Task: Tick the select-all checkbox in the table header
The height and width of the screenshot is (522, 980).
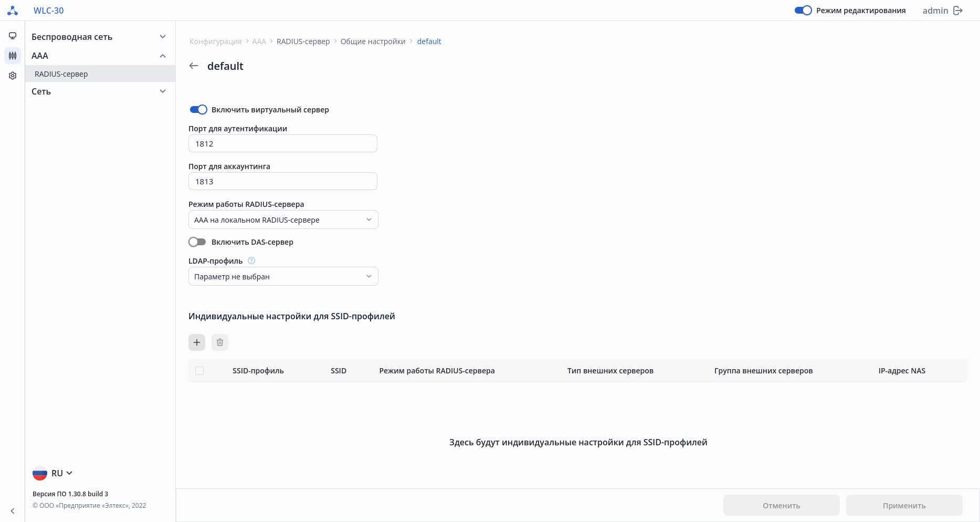Action: tap(199, 371)
